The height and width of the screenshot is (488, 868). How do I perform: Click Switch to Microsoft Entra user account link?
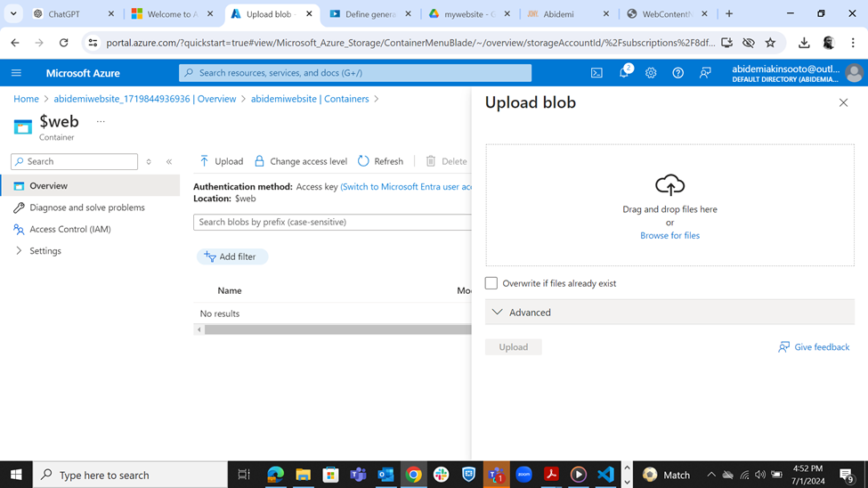406,187
